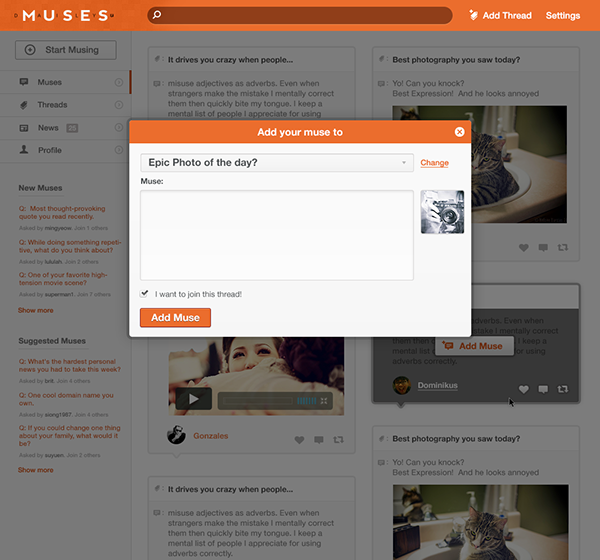Screen dimensions: 600x560
Task: Click the Profile person icon
Action: point(24,150)
